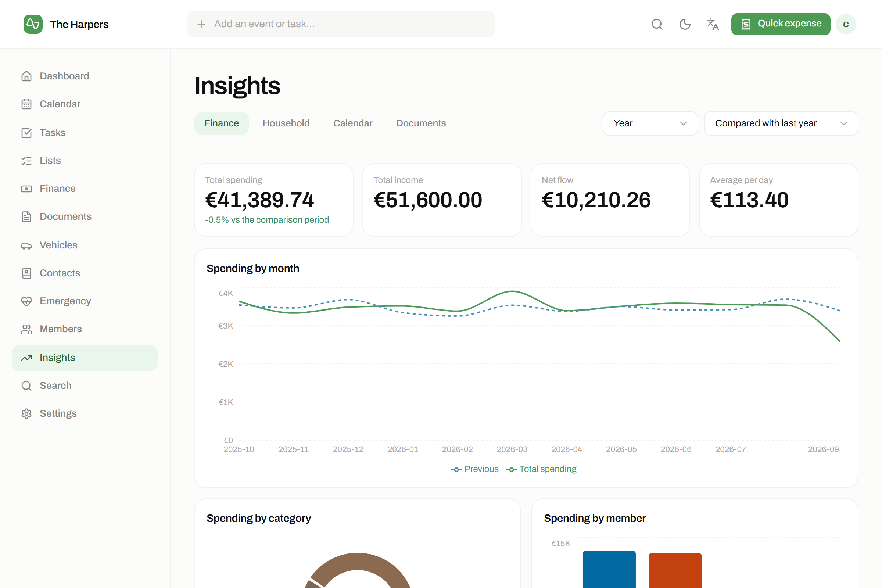Toggle dark mode with the moon icon
Image resolution: width=882 pixels, height=588 pixels.
685,24
